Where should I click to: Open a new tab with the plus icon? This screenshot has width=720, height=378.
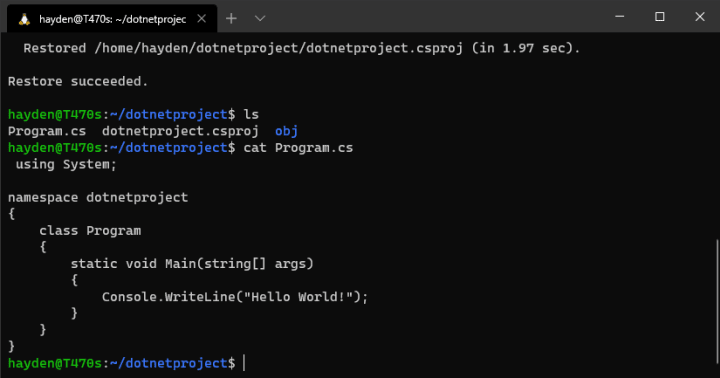[x=231, y=18]
